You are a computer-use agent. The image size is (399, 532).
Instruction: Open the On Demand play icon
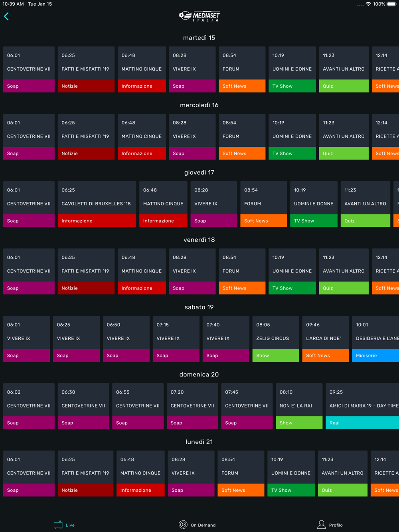coord(183,524)
